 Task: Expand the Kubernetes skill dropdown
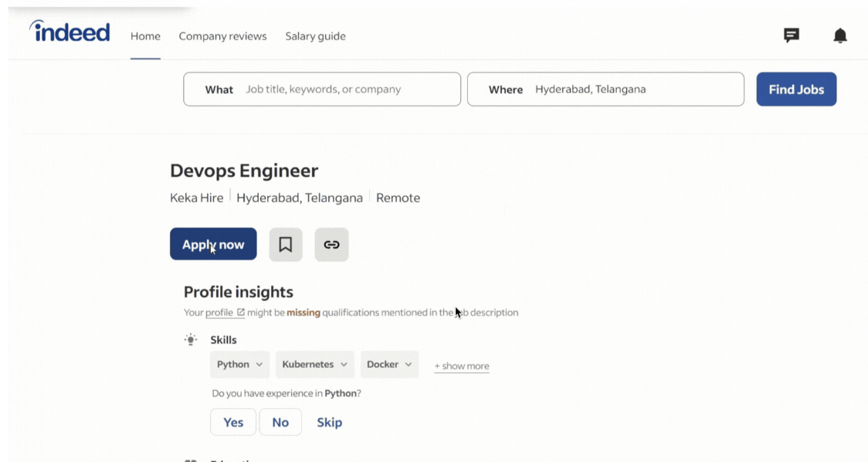tap(314, 365)
